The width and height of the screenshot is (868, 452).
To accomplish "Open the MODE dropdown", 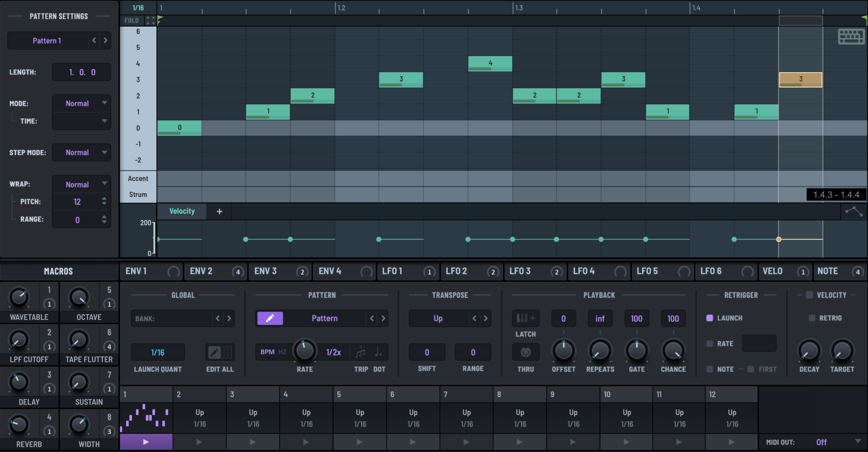I will pos(82,103).
